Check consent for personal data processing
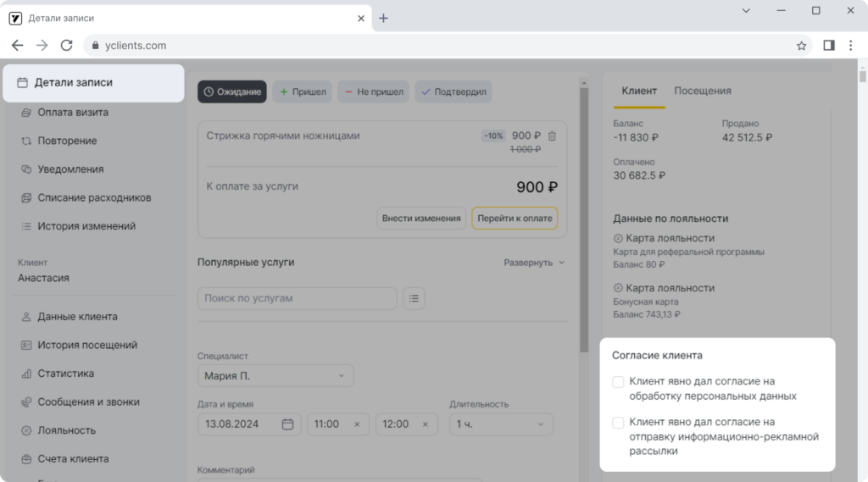This screenshot has height=482, width=868. click(618, 382)
